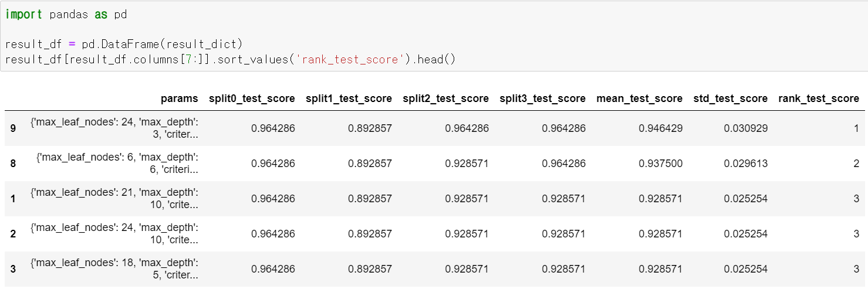The width and height of the screenshot is (868, 289).
Task: Click the 'params' column header
Action: click(180, 98)
